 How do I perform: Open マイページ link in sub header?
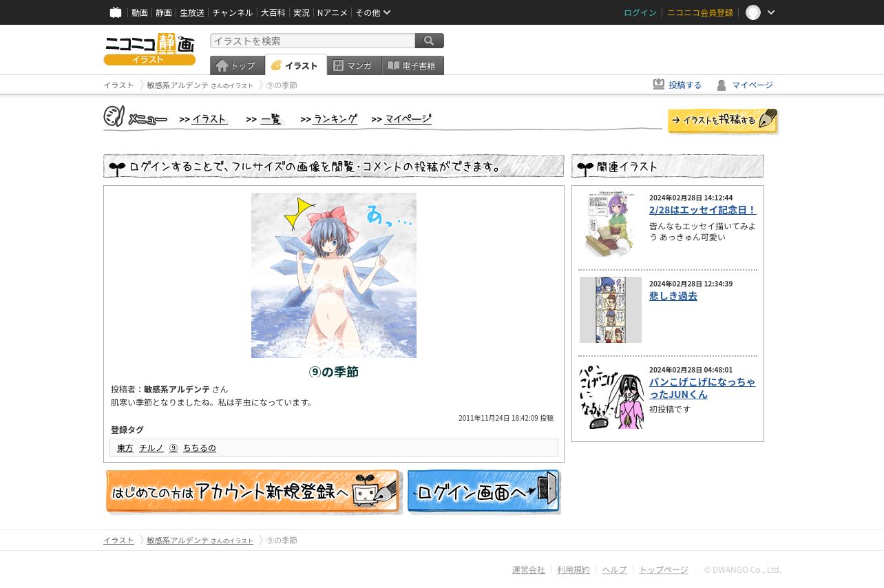753,85
